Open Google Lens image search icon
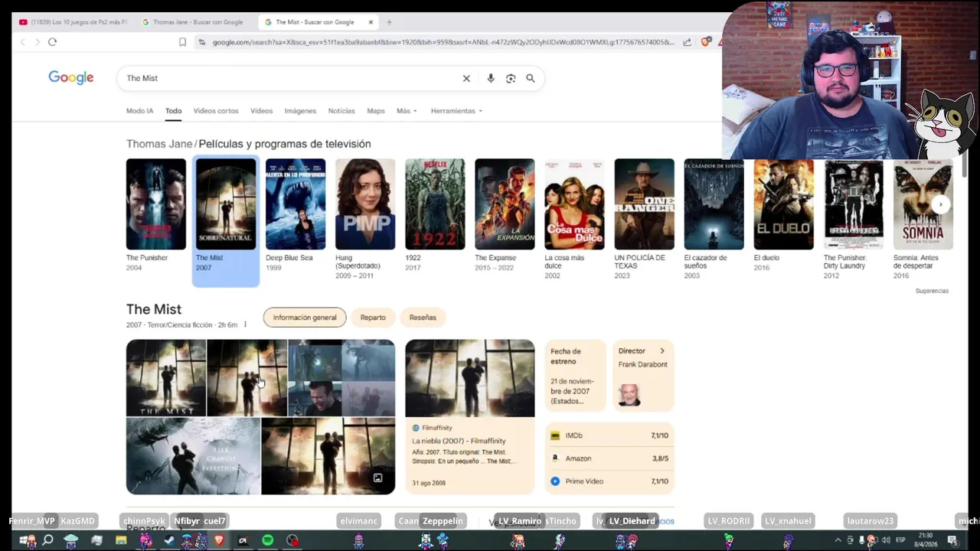This screenshot has width=980, height=551. tap(511, 78)
